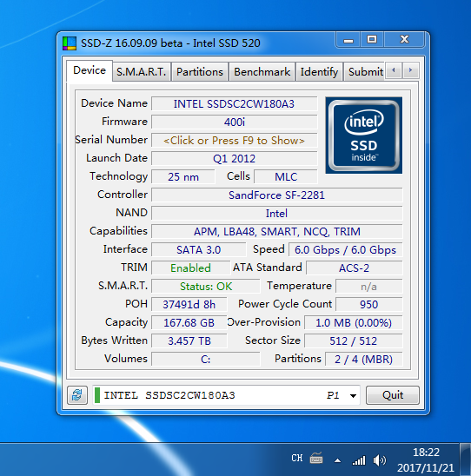
Task: Click the Partitions value 2 / 4 (MBR)
Action: pos(364,359)
